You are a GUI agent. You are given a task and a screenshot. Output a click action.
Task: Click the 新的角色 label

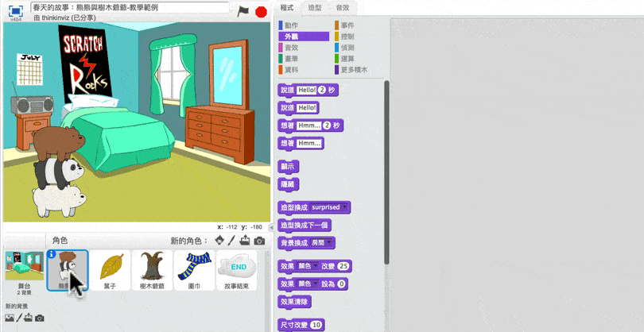pyautogui.click(x=189, y=241)
